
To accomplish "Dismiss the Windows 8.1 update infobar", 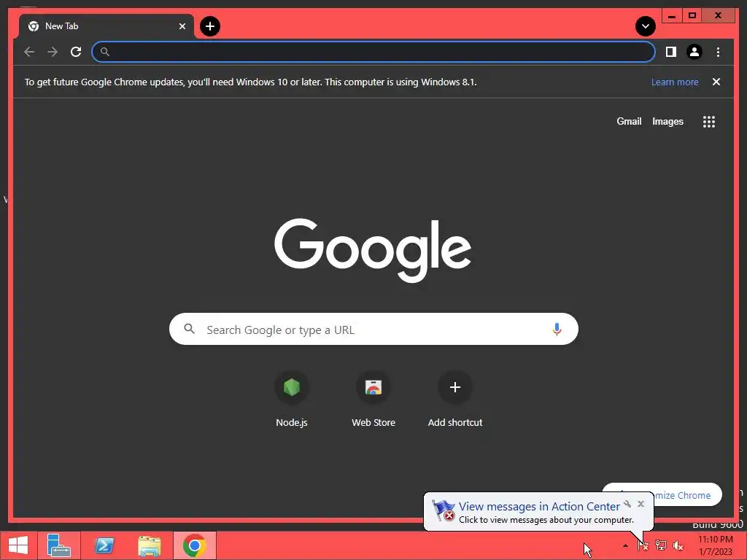I will click(716, 82).
